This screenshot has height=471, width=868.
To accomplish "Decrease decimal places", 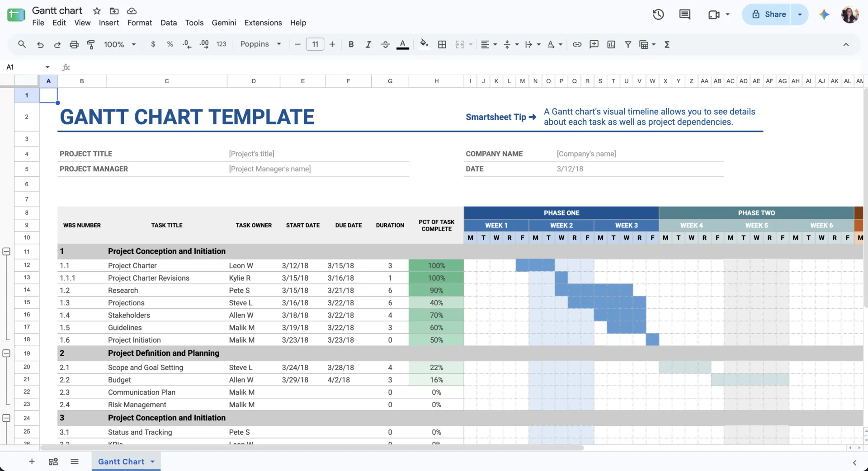I will [187, 44].
